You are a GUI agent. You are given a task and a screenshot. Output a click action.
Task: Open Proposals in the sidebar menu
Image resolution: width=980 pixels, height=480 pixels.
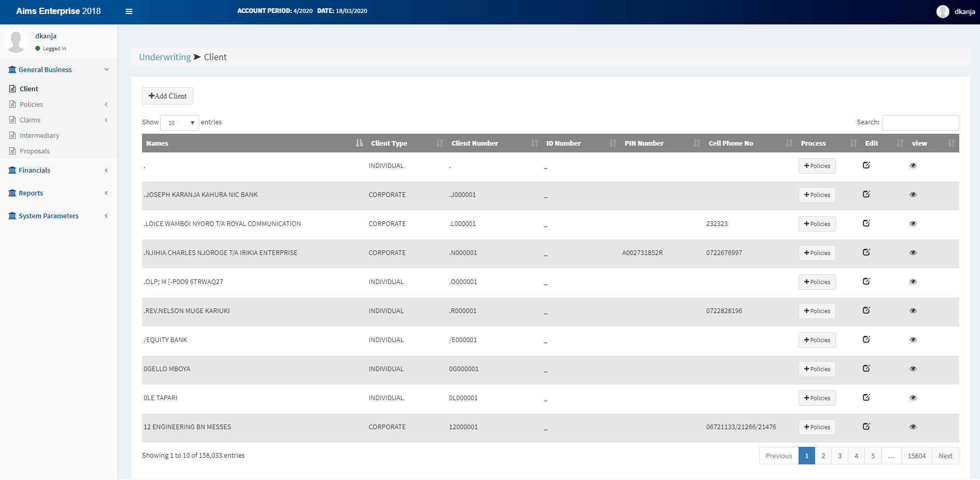coord(35,151)
